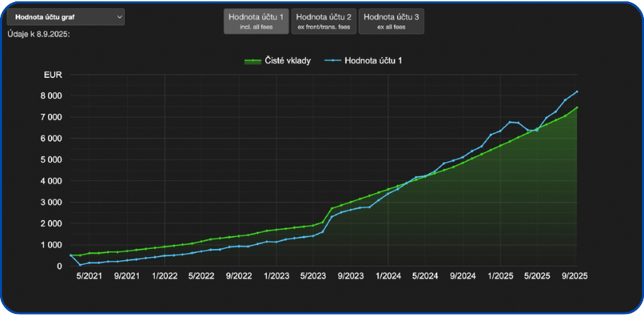This screenshot has height=316, width=644.
Task: Switch to Hodnota účtu 2 ex front/trans. fees
Action: pyautogui.click(x=324, y=21)
